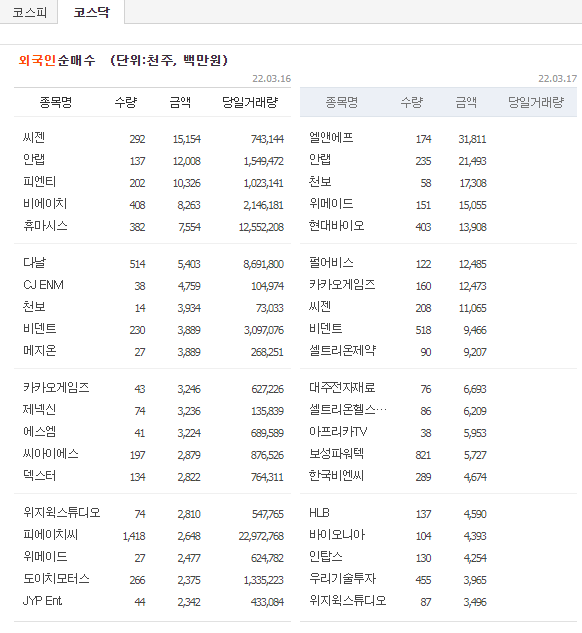Click the truncated 셀트리온헬스… stock name
The image size is (582, 633).
(x=348, y=410)
